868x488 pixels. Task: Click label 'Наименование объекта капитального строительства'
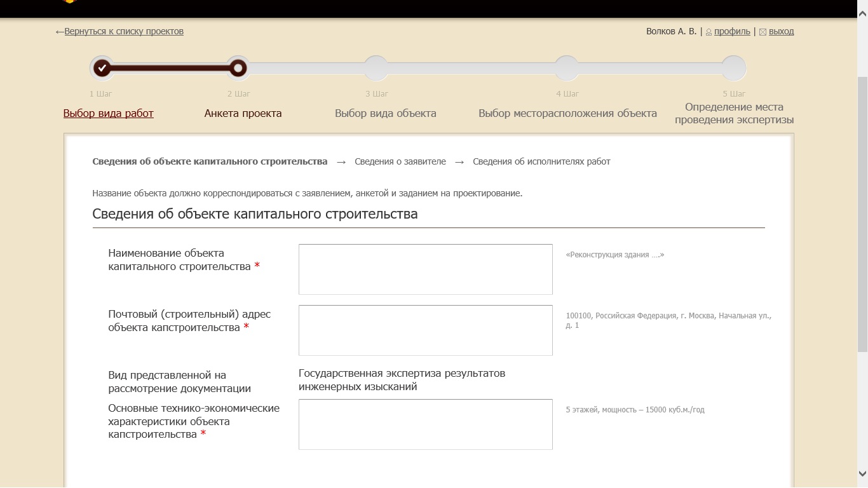184,260
